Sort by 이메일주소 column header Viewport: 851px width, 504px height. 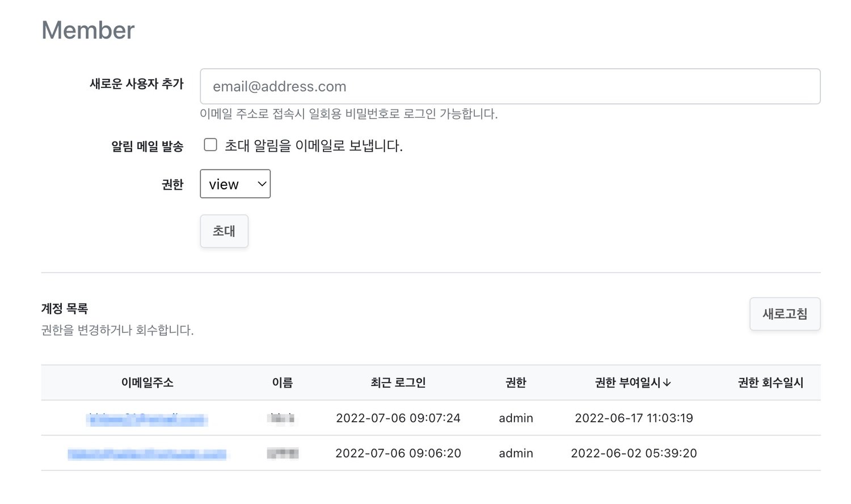pyautogui.click(x=147, y=383)
